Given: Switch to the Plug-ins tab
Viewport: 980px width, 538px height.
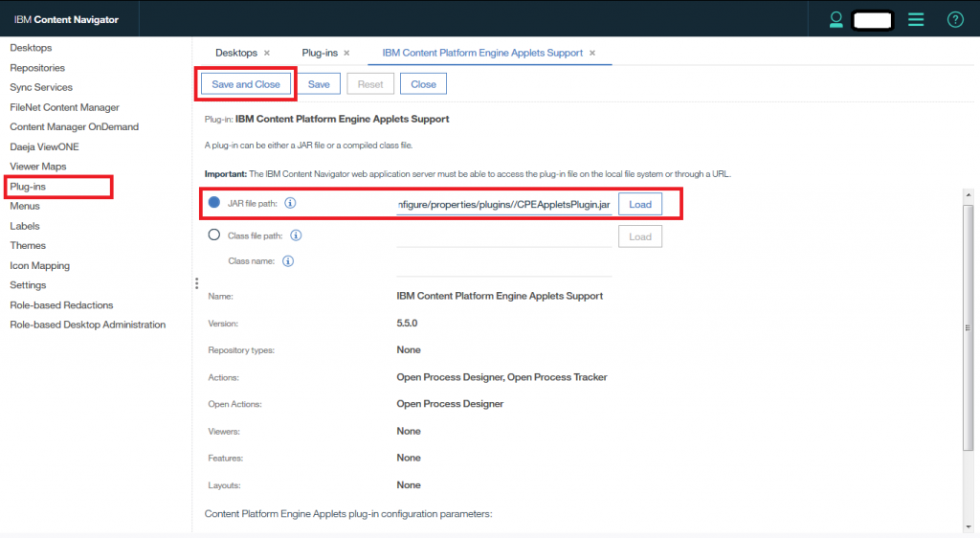Looking at the screenshot, I should [320, 53].
